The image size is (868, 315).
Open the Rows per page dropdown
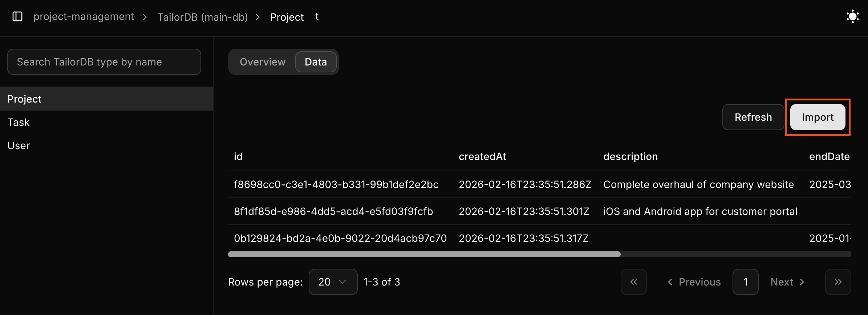pos(332,282)
